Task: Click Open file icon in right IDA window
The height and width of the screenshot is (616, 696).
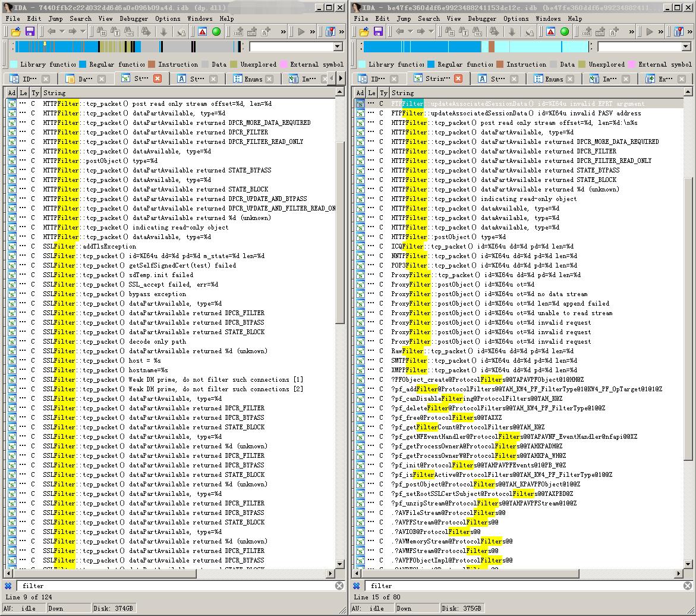Action: [x=364, y=32]
